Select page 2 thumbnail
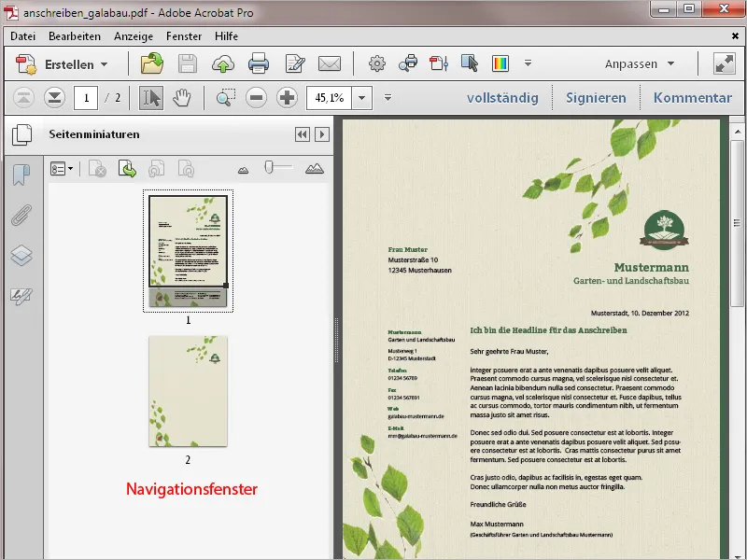Screen dimensions: 747x560 tap(189, 391)
